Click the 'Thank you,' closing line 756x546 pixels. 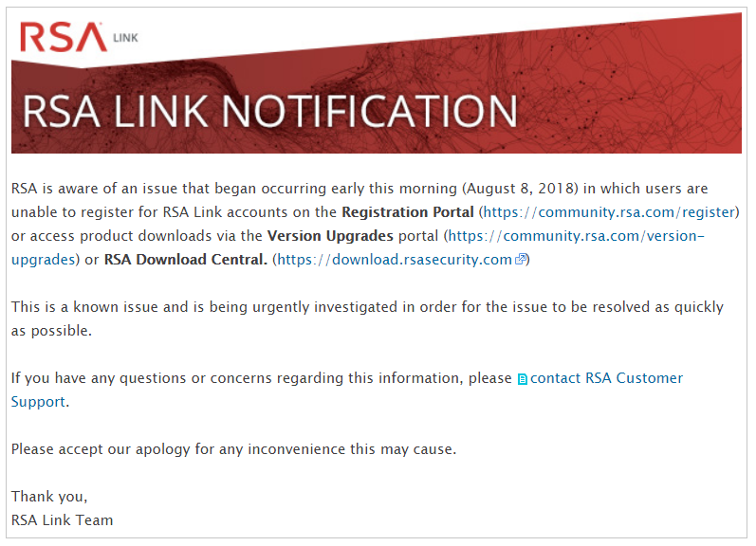(x=49, y=496)
